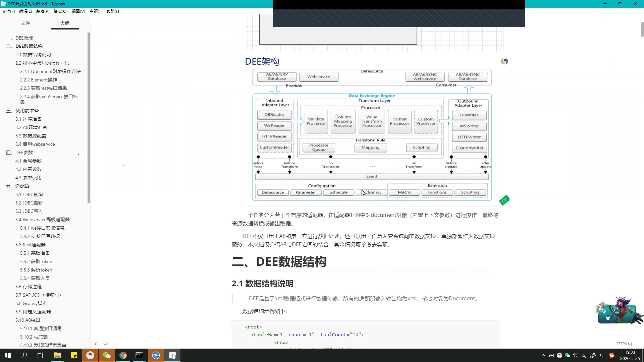This screenshot has height=362, width=644.
Task: Go to outline item 5.4 Webservice高级适配器
Action: tap(43, 220)
